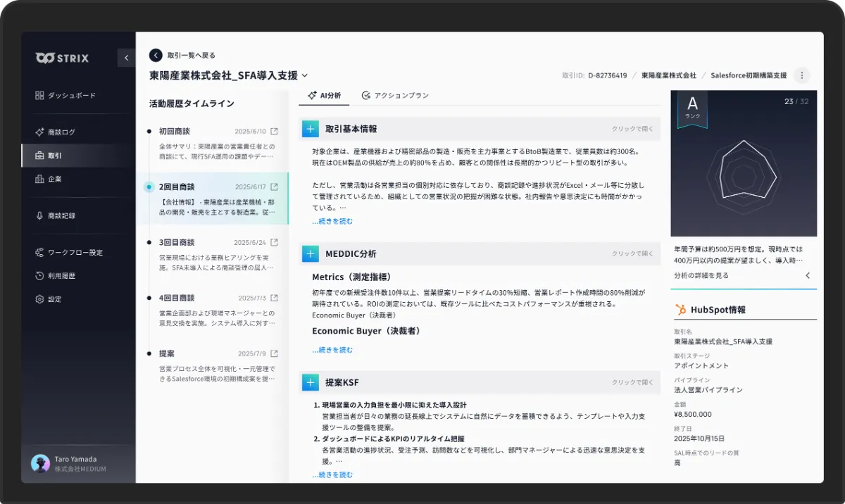The image size is (845, 504).
Task: Click the workflow icon beside ワークフロー設定
Action: point(39,252)
